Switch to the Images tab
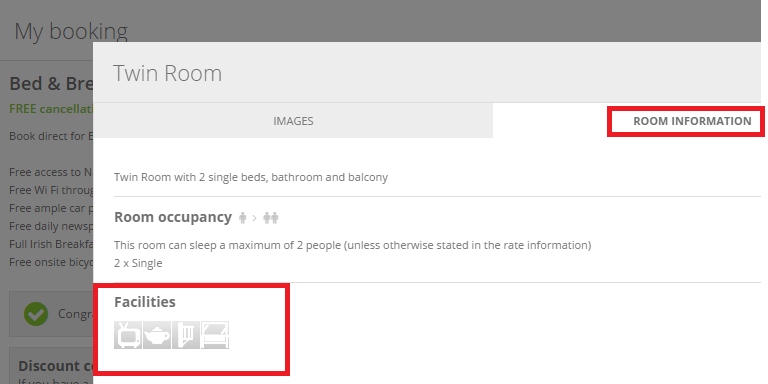The width and height of the screenshot is (768, 384). [x=293, y=120]
